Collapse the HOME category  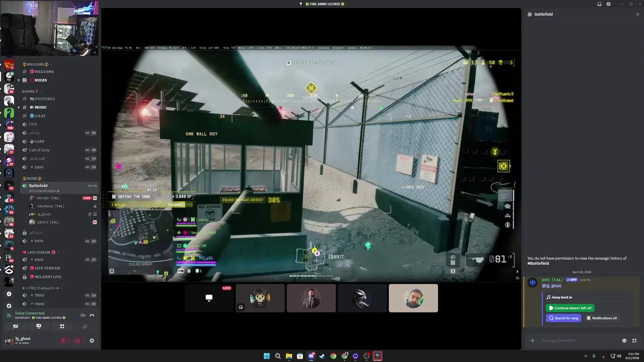point(33,178)
